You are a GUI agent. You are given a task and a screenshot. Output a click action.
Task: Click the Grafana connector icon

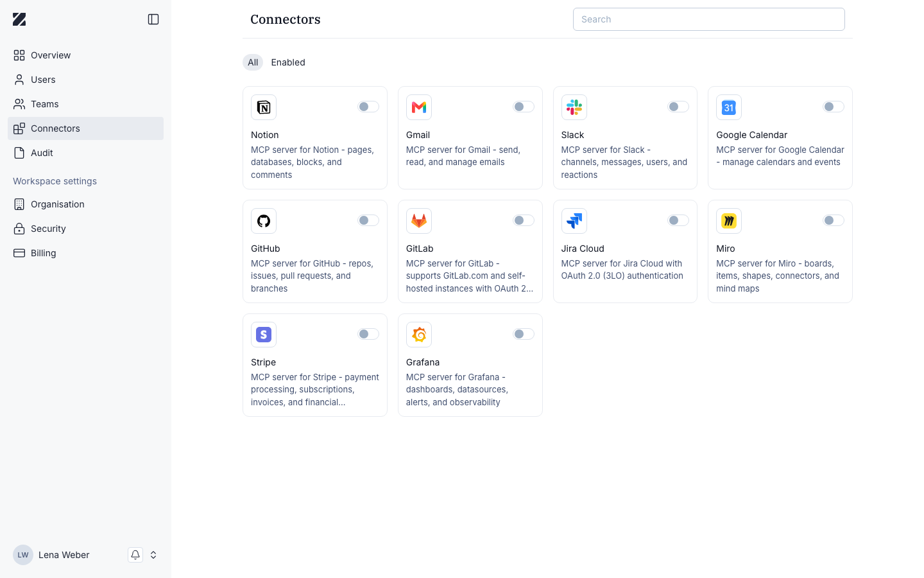pyautogui.click(x=419, y=335)
